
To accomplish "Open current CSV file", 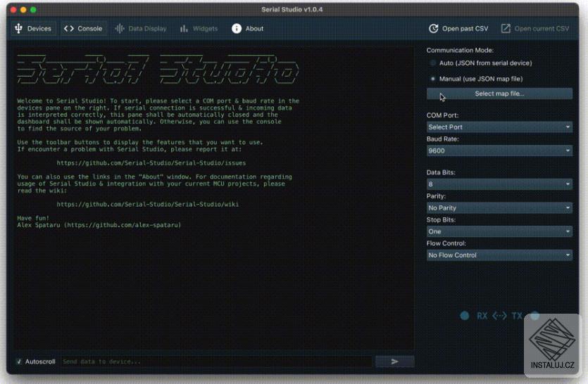I will click(x=535, y=28).
